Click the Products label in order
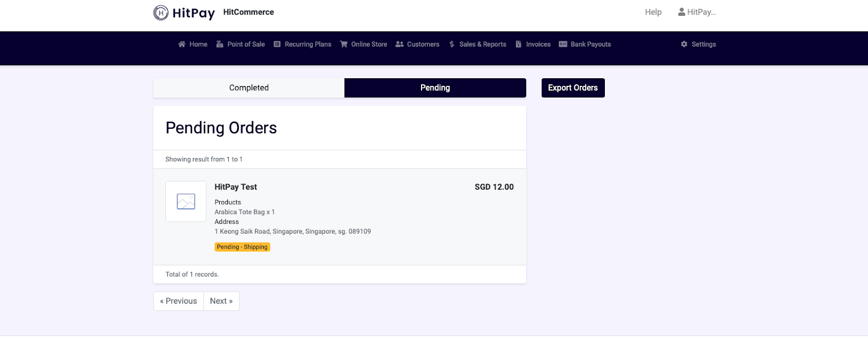The image size is (868, 339). pos(228,202)
